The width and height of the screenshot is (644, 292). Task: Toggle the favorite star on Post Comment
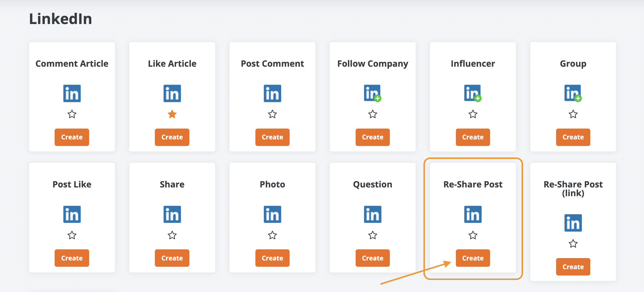coord(272,114)
